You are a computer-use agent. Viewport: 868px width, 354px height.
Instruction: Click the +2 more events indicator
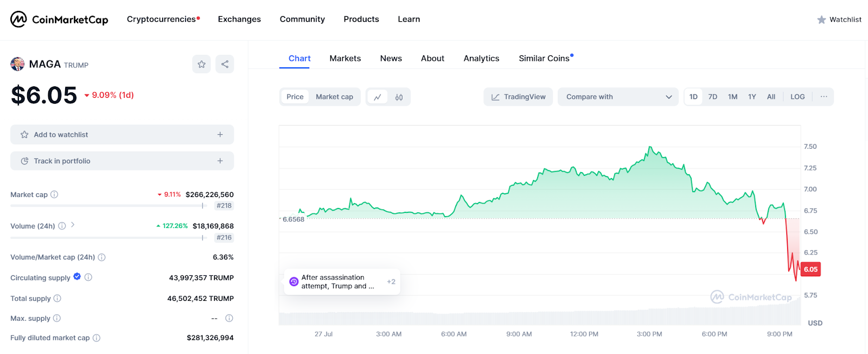pos(391,282)
